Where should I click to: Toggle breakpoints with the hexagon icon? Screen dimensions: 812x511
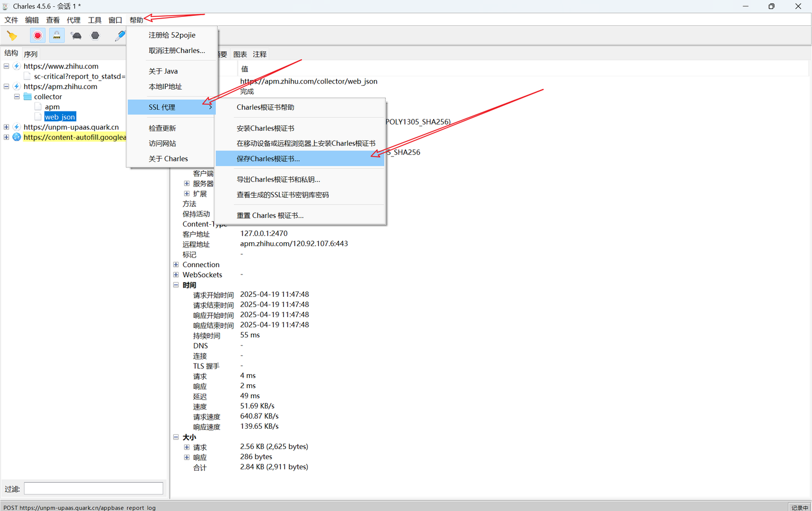[95, 35]
